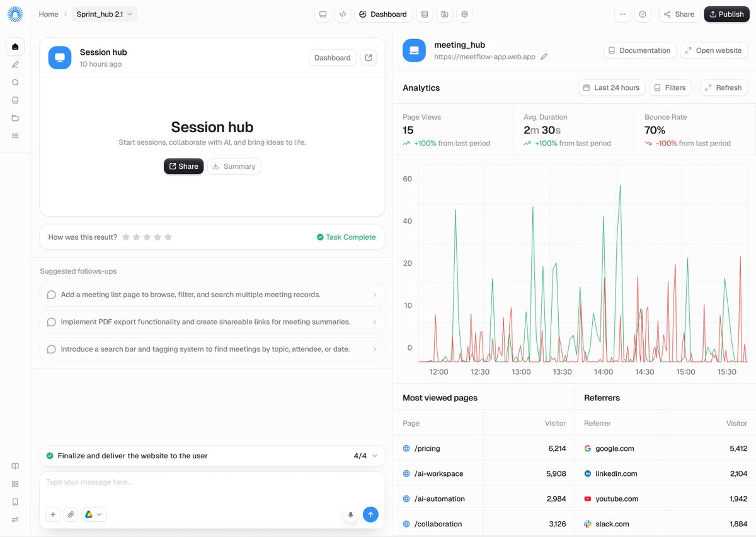Start voice input with microphone icon
The height and width of the screenshot is (537, 756).
(351, 514)
